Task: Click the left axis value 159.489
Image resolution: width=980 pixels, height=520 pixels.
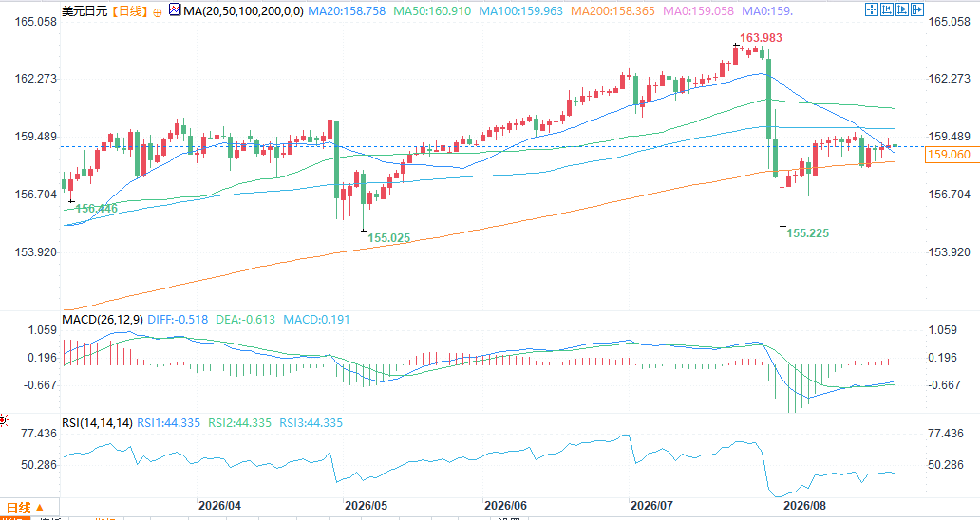Action: click(36, 137)
